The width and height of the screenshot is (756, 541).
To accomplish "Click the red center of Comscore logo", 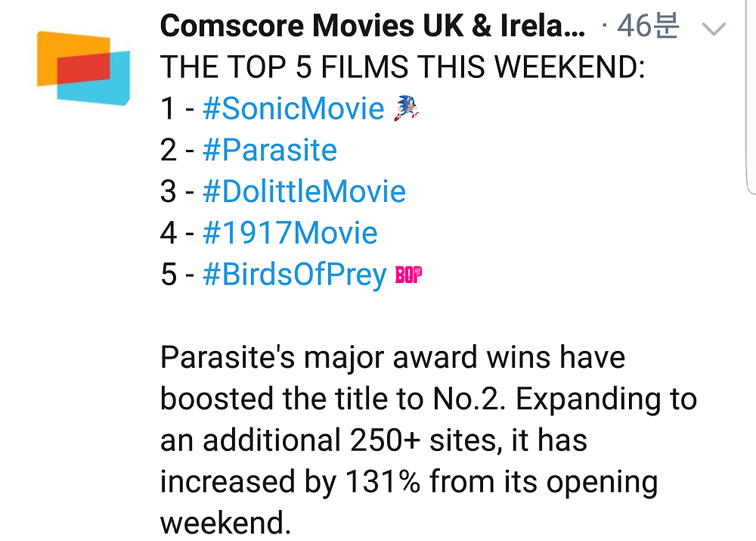I will 83,68.
